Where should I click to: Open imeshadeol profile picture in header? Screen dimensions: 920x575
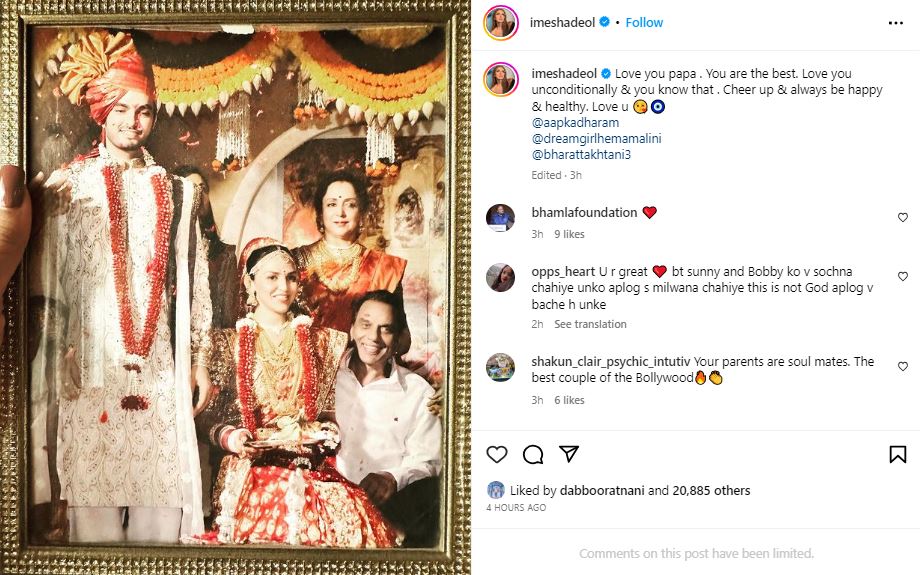[500, 22]
